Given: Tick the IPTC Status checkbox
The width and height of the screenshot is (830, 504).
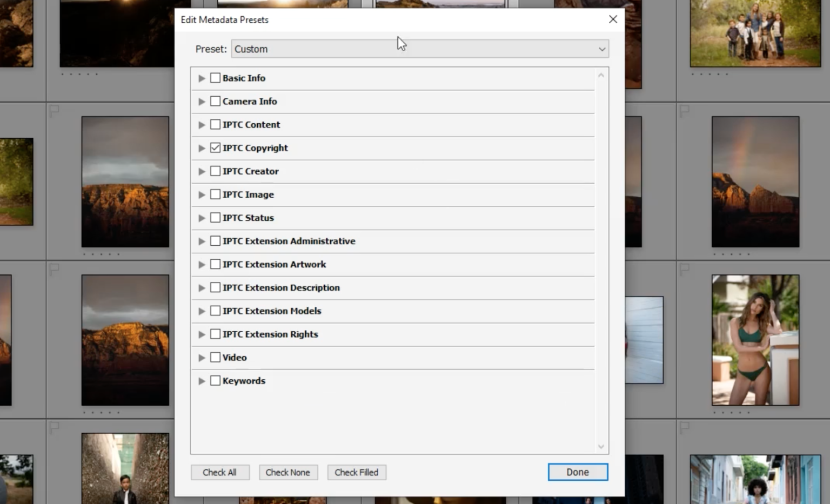Looking at the screenshot, I should click(215, 217).
